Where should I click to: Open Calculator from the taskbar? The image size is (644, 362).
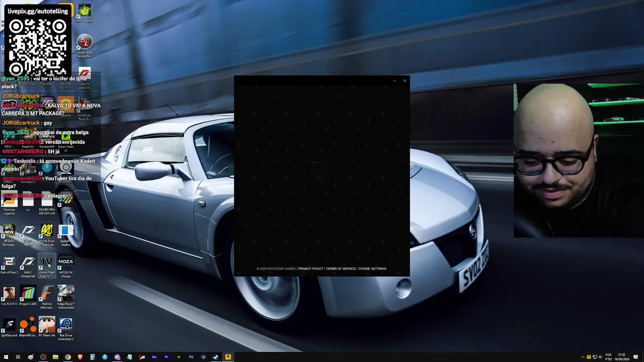tap(92, 357)
